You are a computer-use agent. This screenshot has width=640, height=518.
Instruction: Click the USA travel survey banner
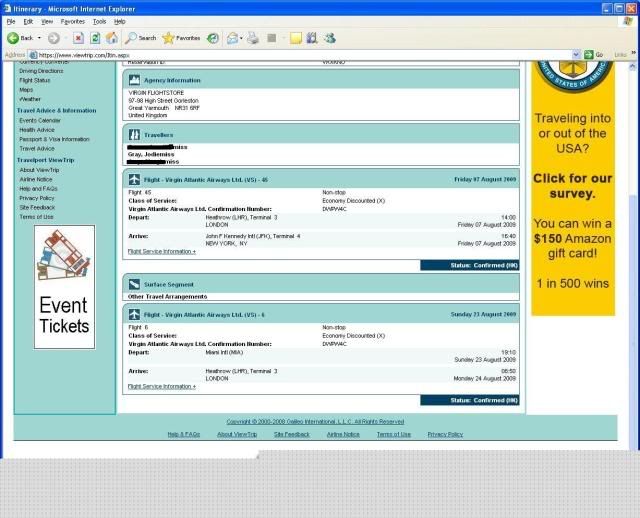coord(573,188)
